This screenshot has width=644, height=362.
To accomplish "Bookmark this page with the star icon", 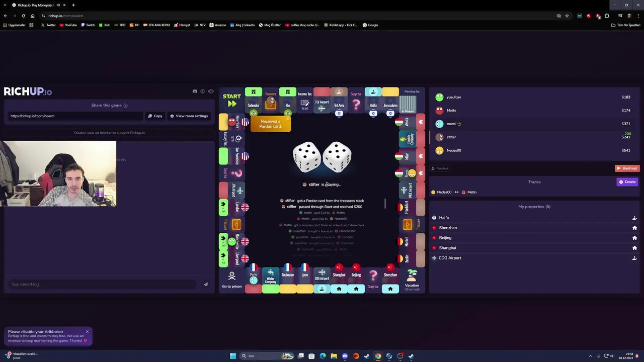I will (567, 16).
